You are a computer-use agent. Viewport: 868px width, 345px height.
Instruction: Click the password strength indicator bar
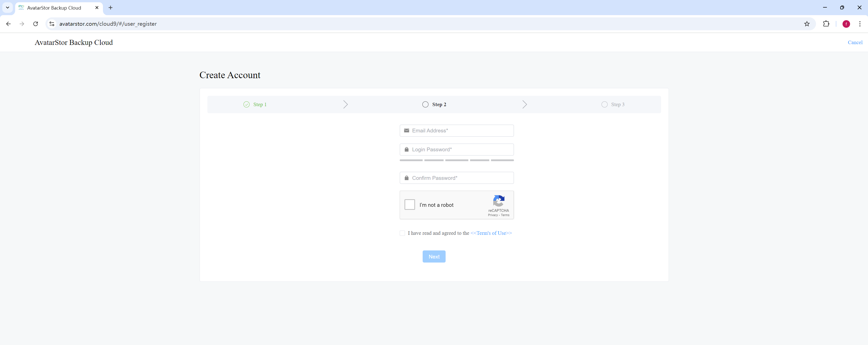pyautogui.click(x=456, y=160)
